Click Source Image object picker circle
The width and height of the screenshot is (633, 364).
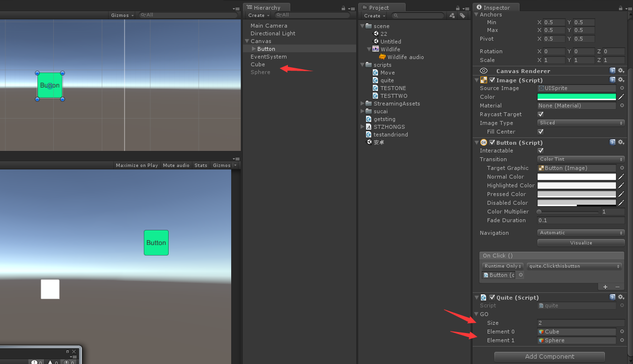click(x=622, y=88)
